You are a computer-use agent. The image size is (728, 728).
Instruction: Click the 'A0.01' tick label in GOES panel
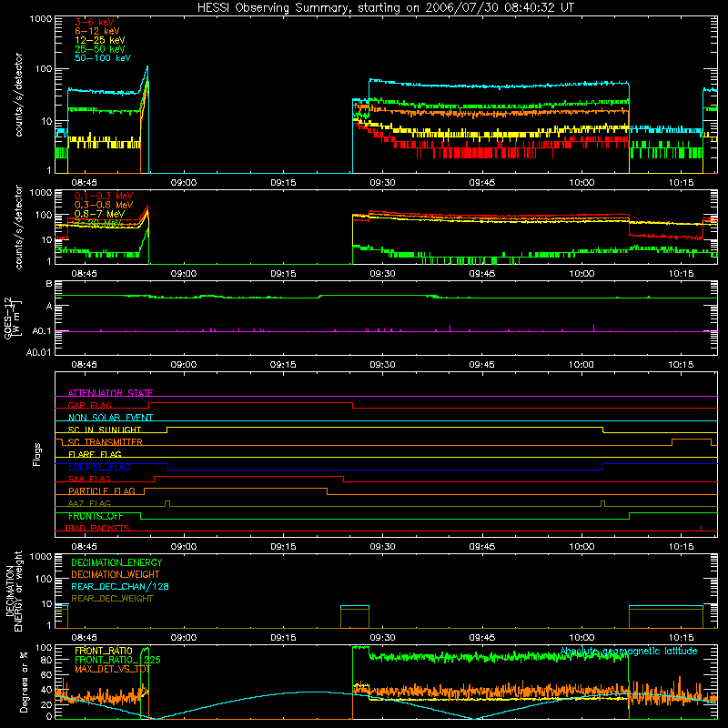[x=38, y=353]
